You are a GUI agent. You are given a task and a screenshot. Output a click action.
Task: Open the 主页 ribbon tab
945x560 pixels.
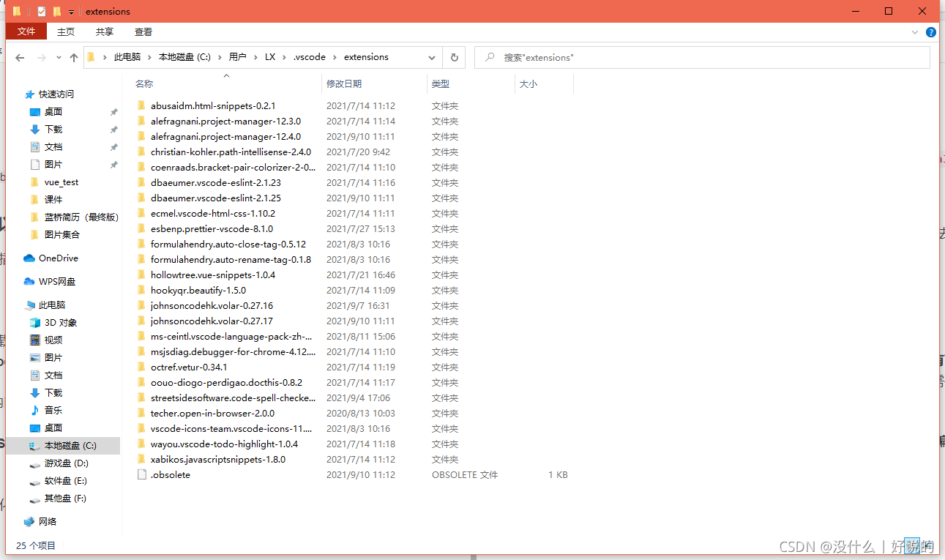[66, 31]
